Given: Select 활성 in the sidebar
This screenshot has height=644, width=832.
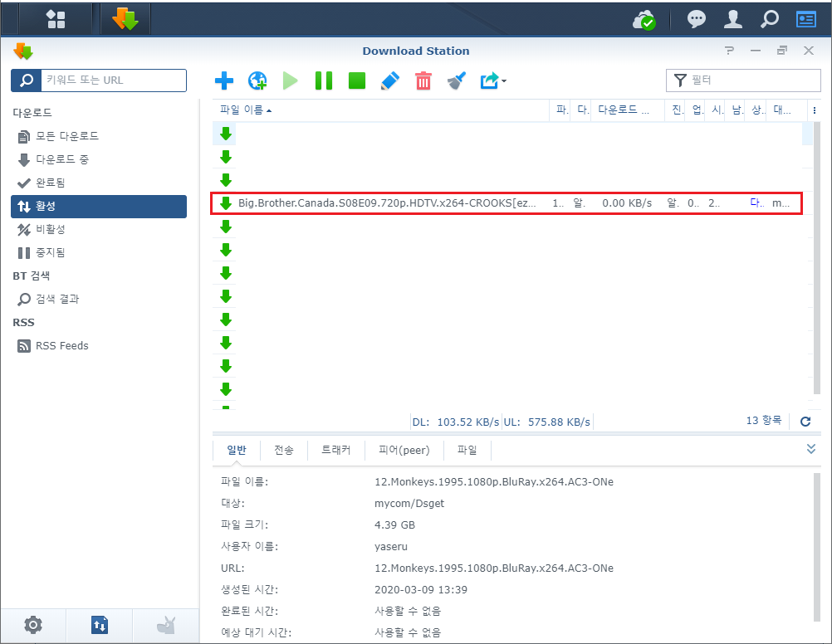Looking at the screenshot, I should pyautogui.click(x=99, y=207).
